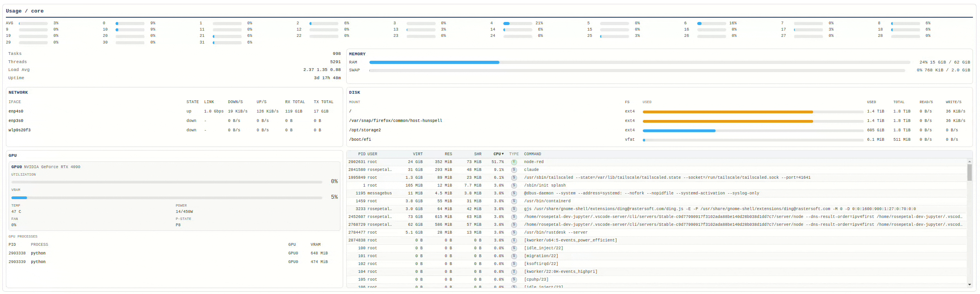The width and height of the screenshot is (980, 294).
Task: Click the GPU0 utilization bar
Action: (167, 182)
